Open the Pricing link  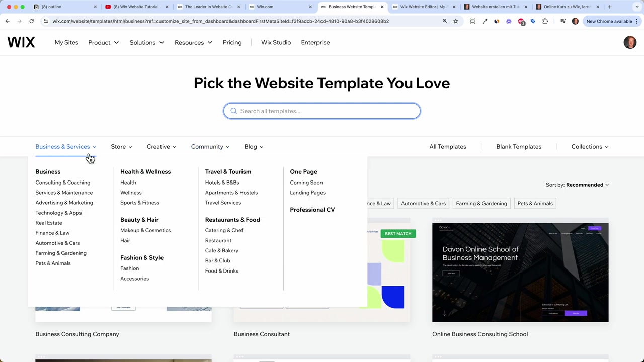pos(232,42)
